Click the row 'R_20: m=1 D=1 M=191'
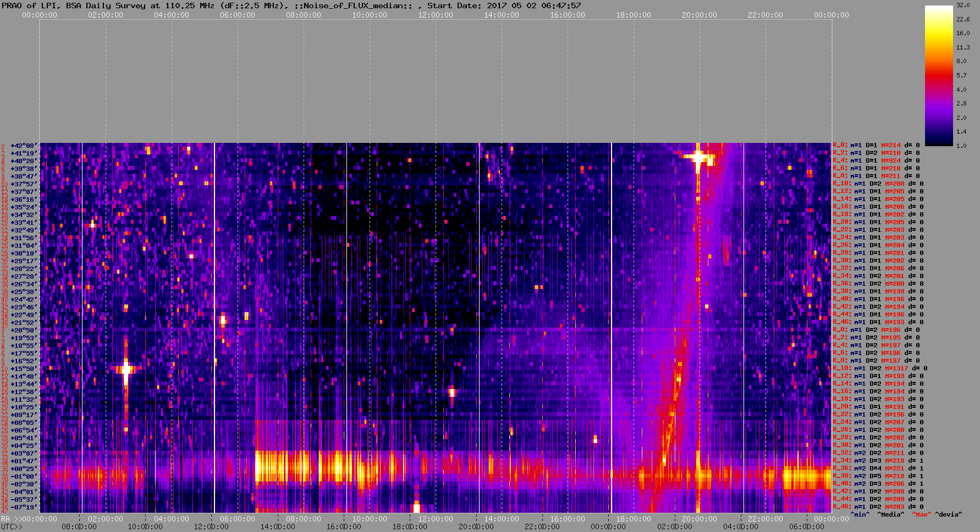 coord(878,407)
